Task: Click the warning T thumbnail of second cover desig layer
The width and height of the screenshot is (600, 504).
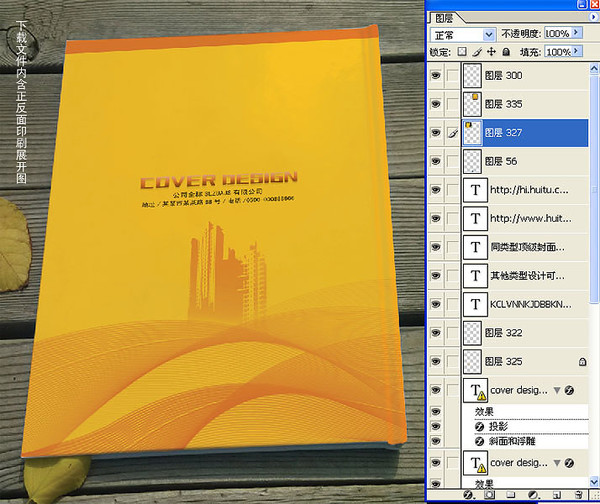Action: click(x=475, y=463)
